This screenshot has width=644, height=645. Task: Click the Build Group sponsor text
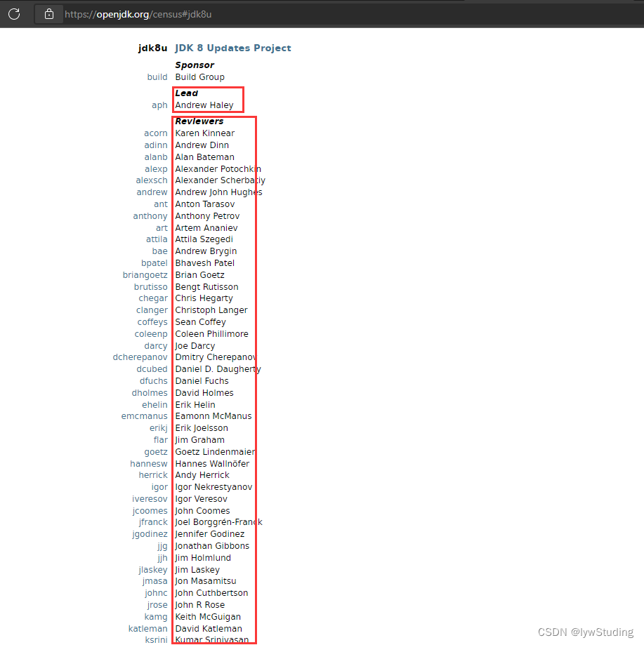click(200, 77)
